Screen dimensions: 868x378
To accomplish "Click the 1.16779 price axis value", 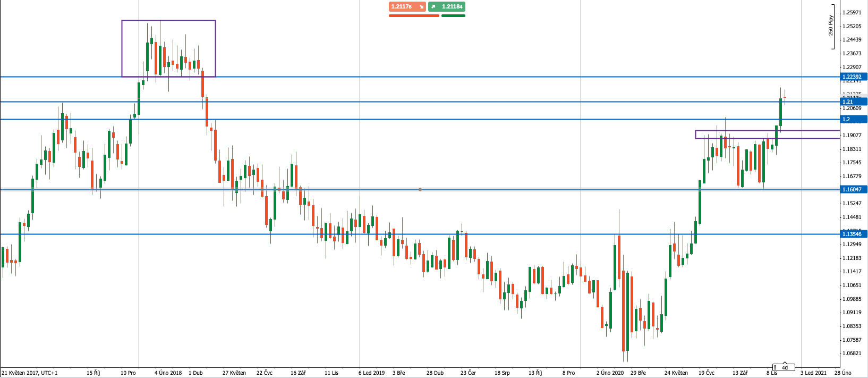I will (852, 176).
